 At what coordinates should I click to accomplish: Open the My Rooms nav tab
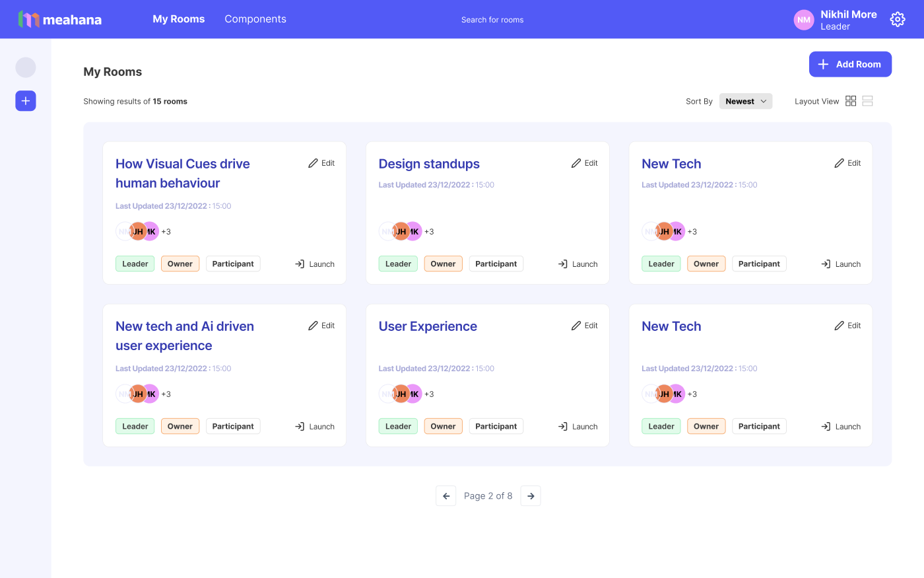(x=179, y=19)
